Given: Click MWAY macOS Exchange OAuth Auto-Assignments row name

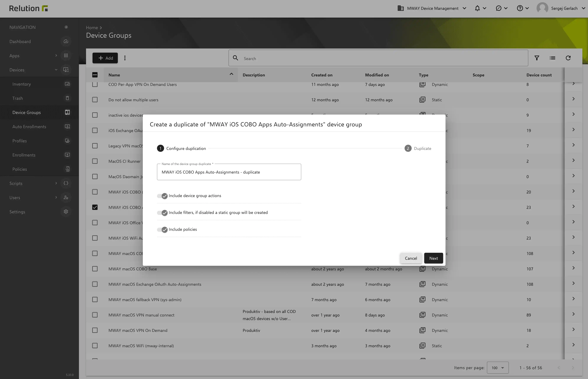Looking at the screenshot, I should click(155, 284).
